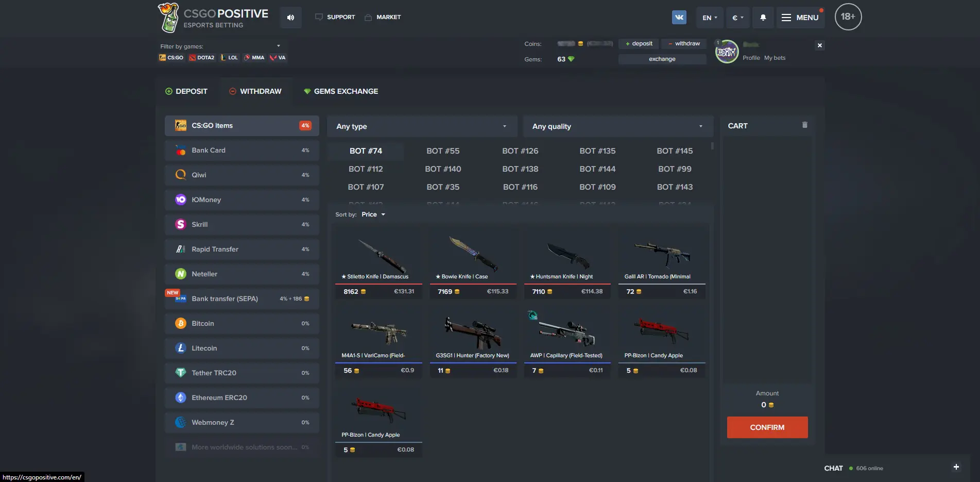Close the user panel with X
Viewport: 980px width, 482px height.
point(820,45)
